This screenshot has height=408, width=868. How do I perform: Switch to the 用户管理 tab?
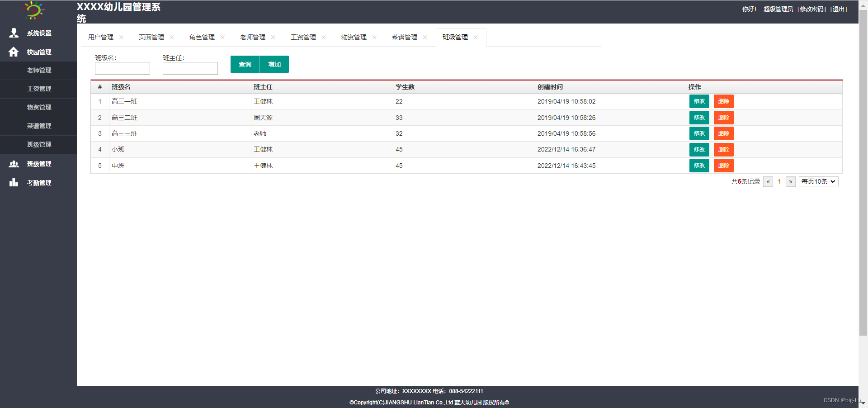pyautogui.click(x=101, y=37)
